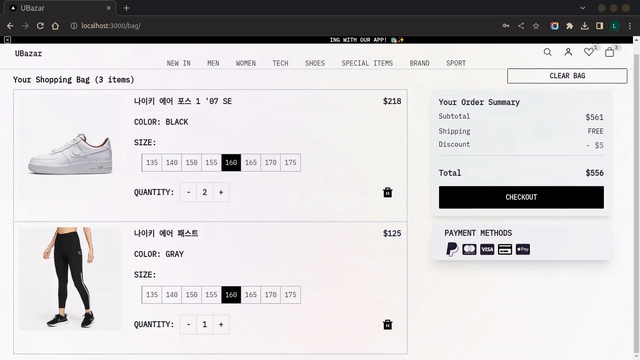Select size 175 for the second item
This screenshot has height=360, width=640.
coord(290,295)
